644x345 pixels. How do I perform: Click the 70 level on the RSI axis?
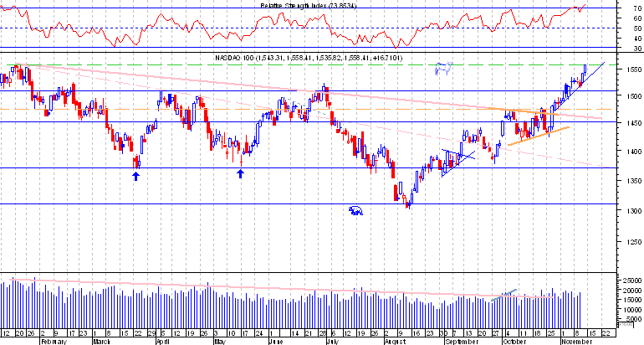tap(637, 8)
